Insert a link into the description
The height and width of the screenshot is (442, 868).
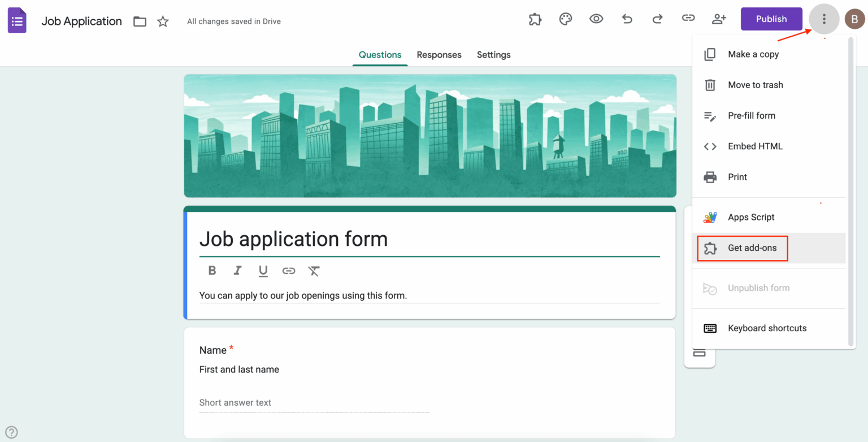pyautogui.click(x=289, y=271)
